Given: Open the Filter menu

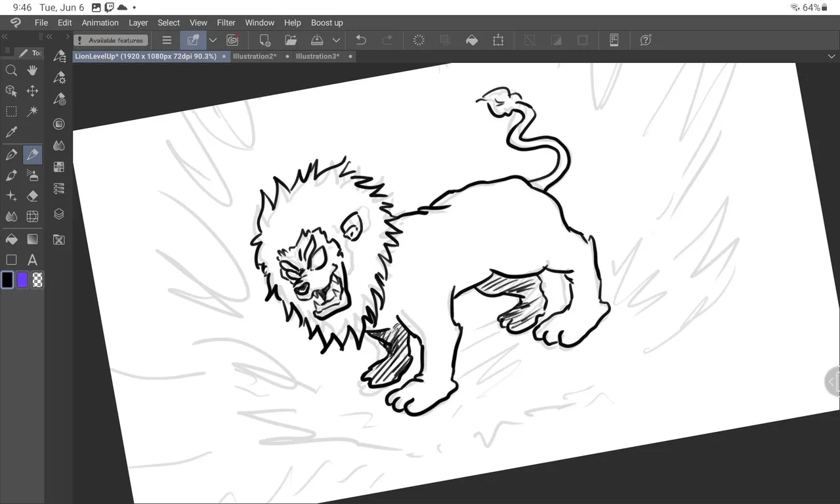Looking at the screenshot, I should (226, 22).
